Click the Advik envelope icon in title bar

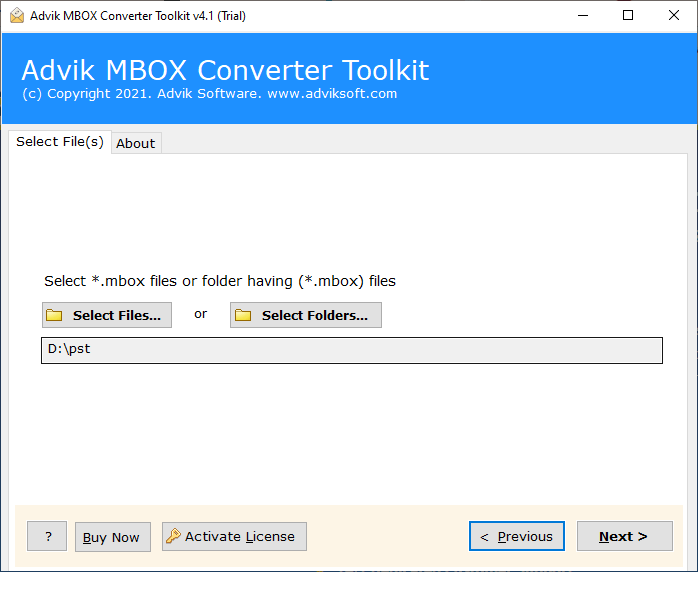(17, 16)
